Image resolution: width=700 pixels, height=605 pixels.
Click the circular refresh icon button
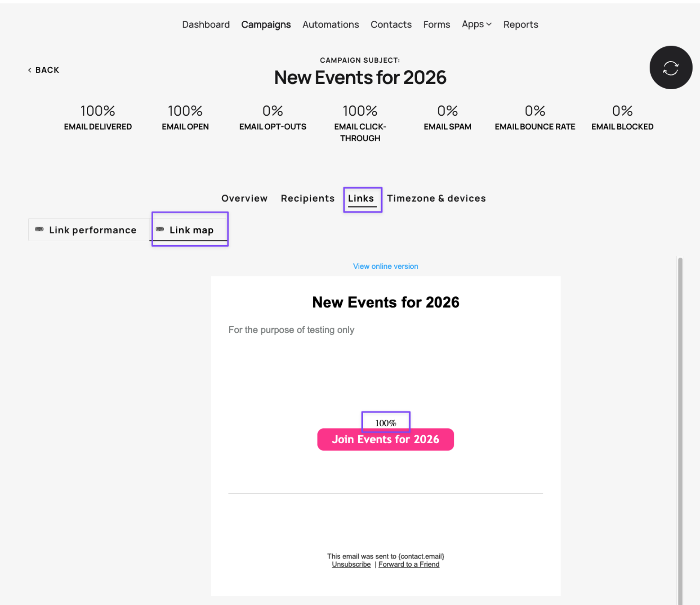pyautogui.click(x=671, y=68)
